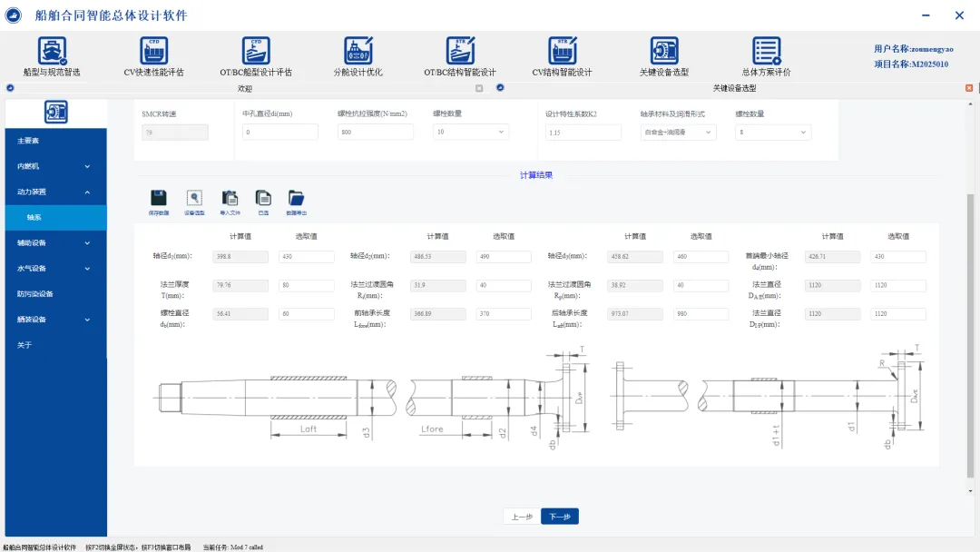Click the 设备选型 magnifier icon in results toolbar
Viewport: 980px width, 552px height.
[194, 198]
